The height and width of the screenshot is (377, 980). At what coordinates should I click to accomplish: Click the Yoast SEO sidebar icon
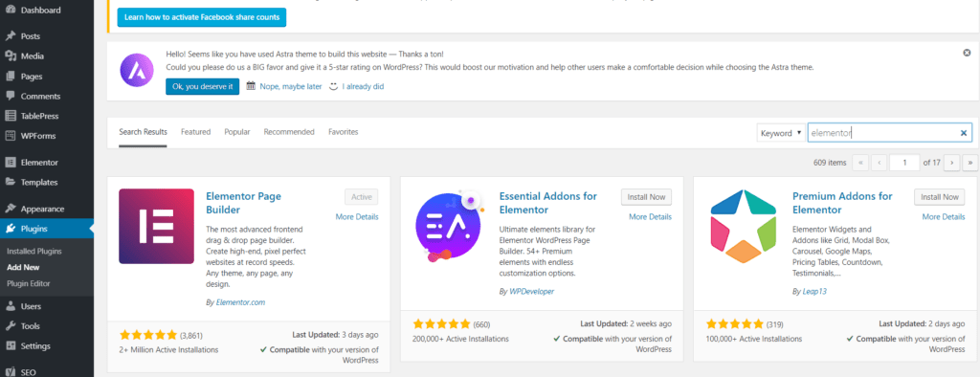point(11,372)
